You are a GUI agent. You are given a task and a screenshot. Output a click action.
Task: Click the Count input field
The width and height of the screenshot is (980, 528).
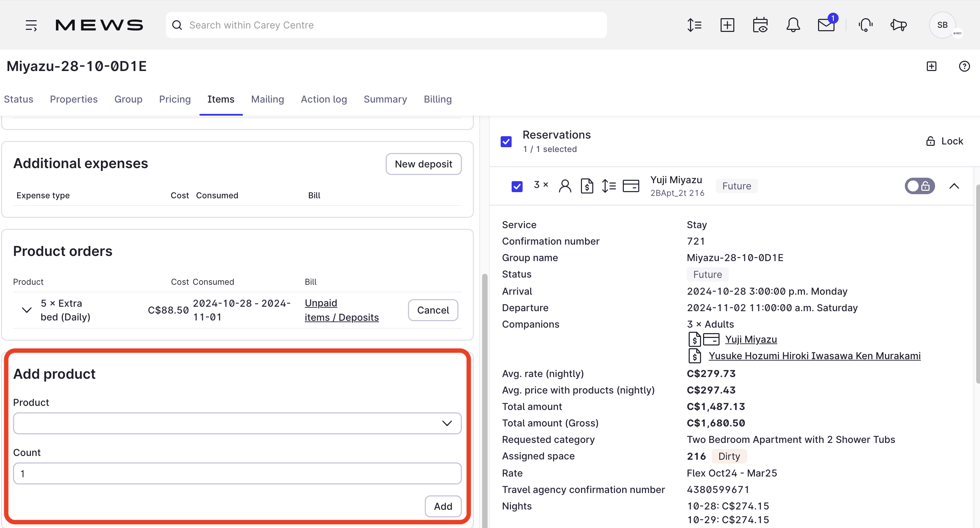(237, 473)
